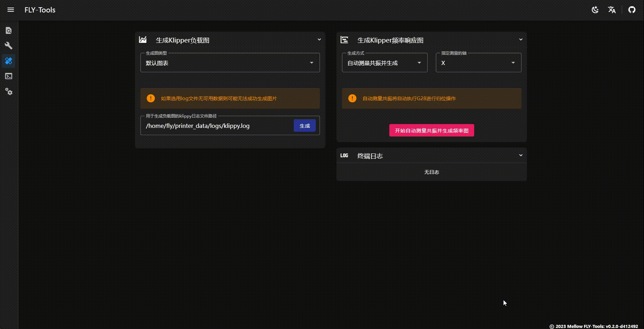Click the FLY-Tools title

click(x=40, y=10)
